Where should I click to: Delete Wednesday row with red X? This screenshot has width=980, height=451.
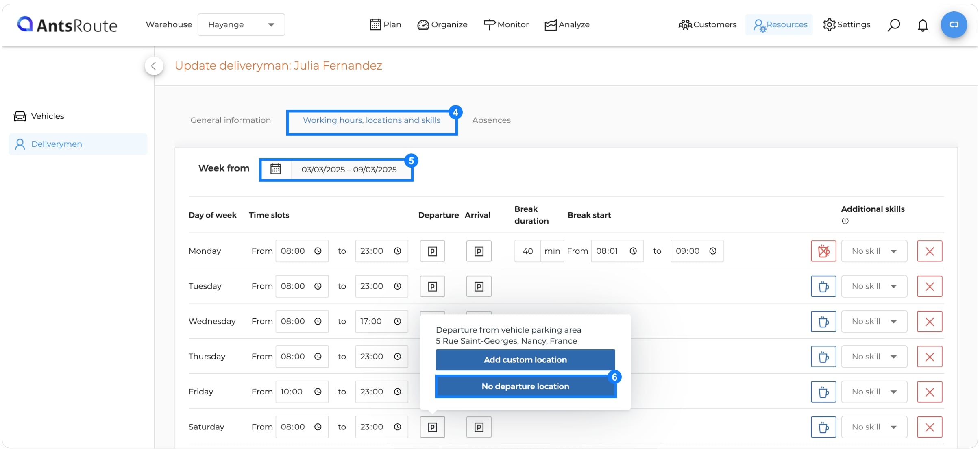(930, 322)
